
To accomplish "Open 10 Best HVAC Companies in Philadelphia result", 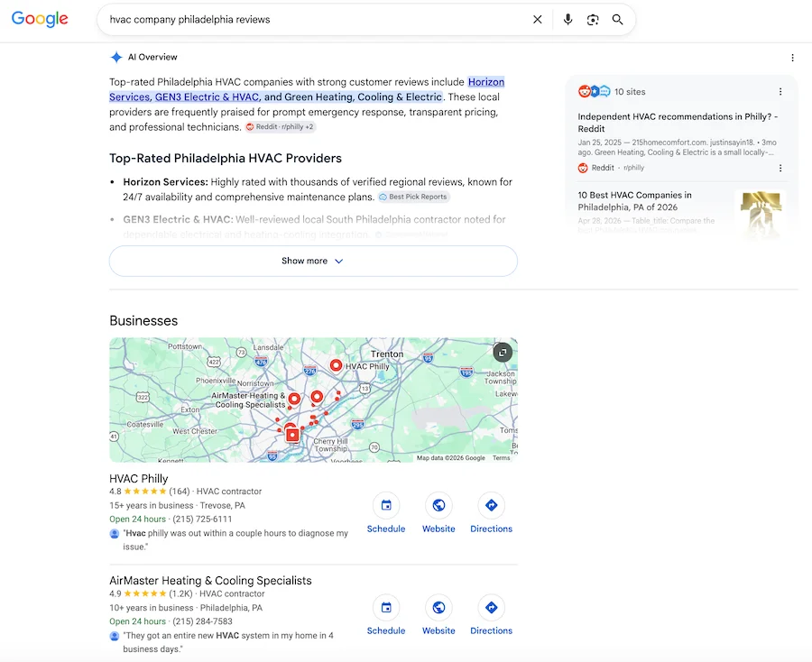I will (x=635, y=201).
